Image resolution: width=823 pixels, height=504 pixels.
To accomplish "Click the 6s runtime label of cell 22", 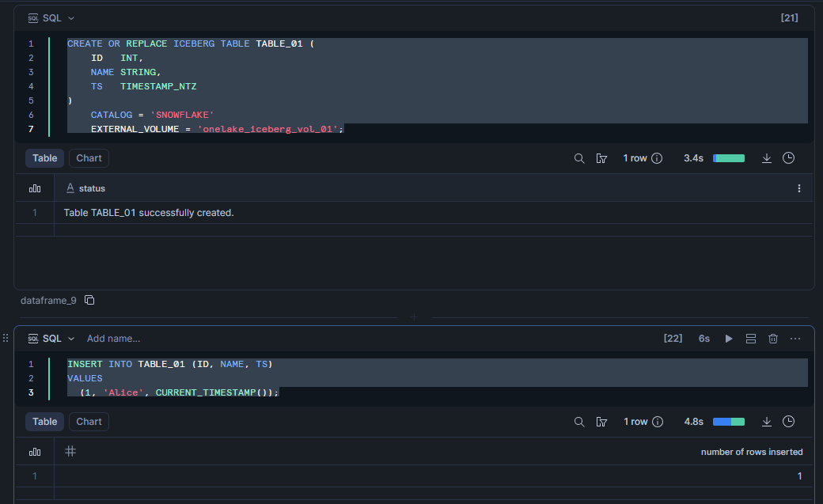I will pyautogui.click(x=704, y=339).
